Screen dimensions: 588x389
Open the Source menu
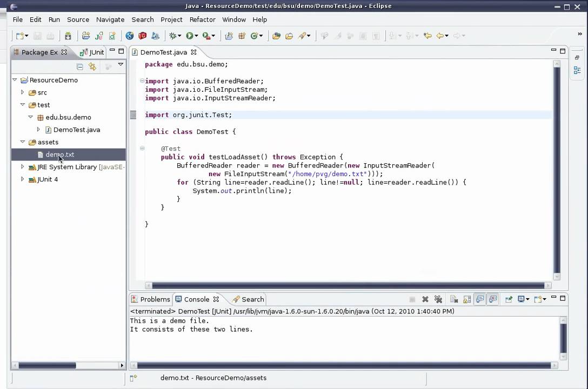point(78,19)
